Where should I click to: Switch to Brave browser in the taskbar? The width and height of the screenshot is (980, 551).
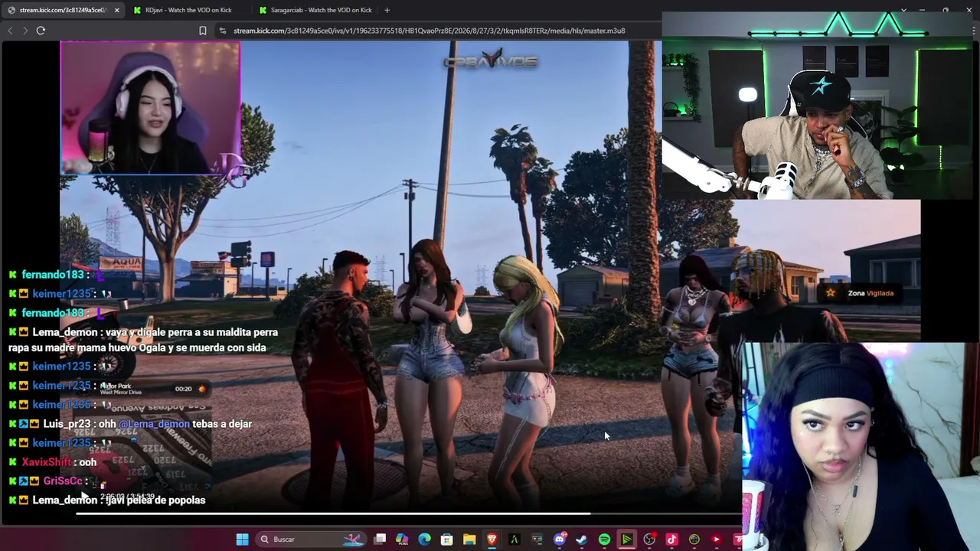point(492,540)
